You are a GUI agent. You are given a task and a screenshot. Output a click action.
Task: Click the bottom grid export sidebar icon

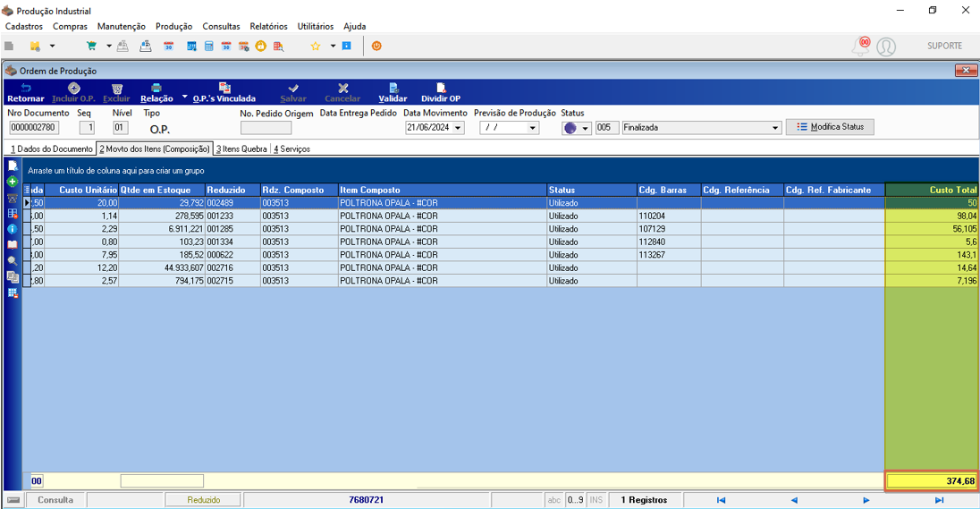(12, 293)
